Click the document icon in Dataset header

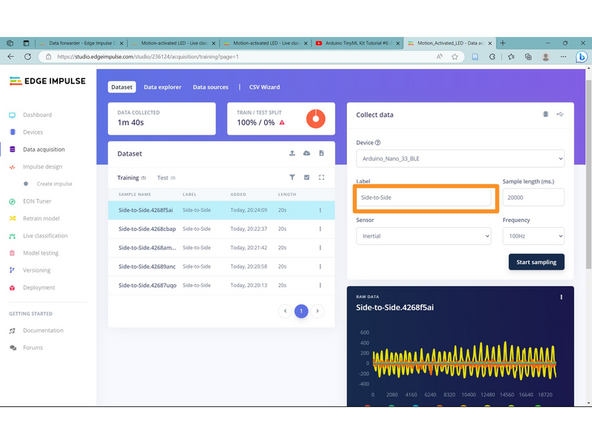click(x=321, y=153)
